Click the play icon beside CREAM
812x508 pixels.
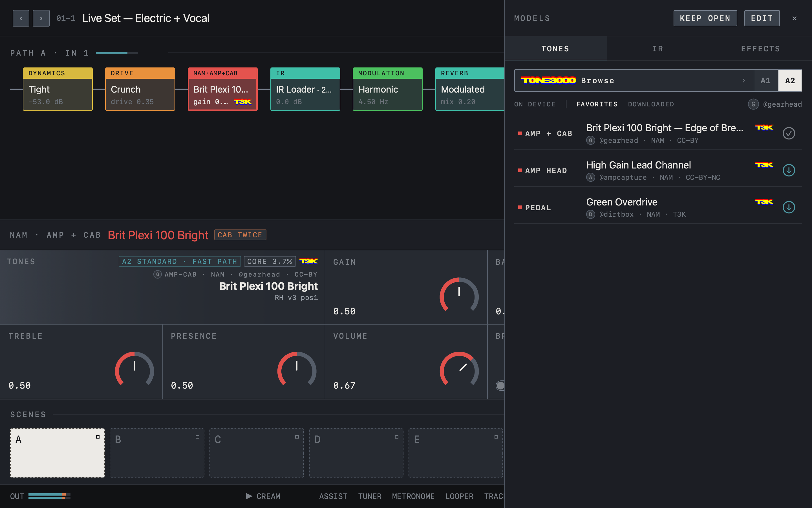tap(249, 496)
